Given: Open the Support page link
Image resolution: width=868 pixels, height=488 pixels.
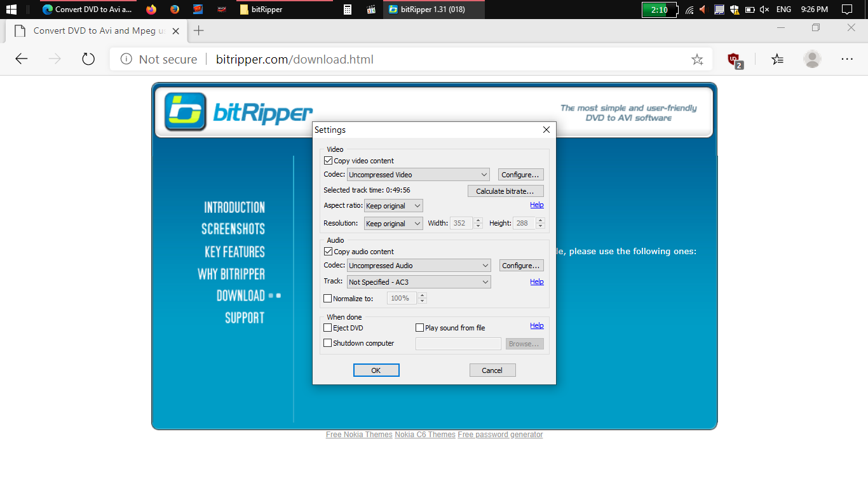Looking at the screenshot, I should click(x=245, y=318).
